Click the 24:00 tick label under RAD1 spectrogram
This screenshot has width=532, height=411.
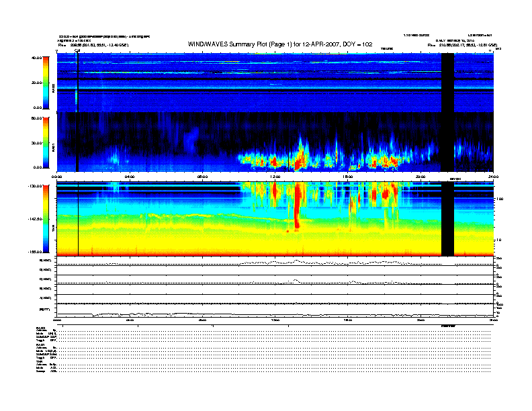tap(493, 177)
